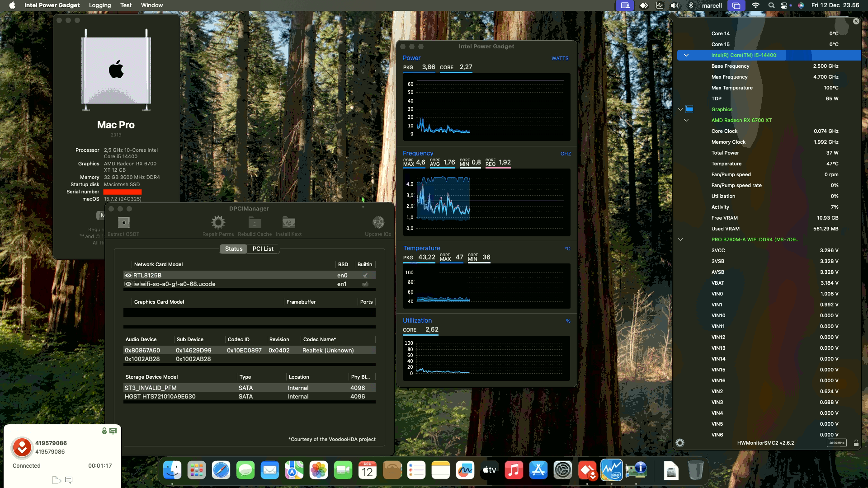Toggle the eye icon beside RTL8125B
The height and width of the screenshot is (488, 868).
click(128, 275)
